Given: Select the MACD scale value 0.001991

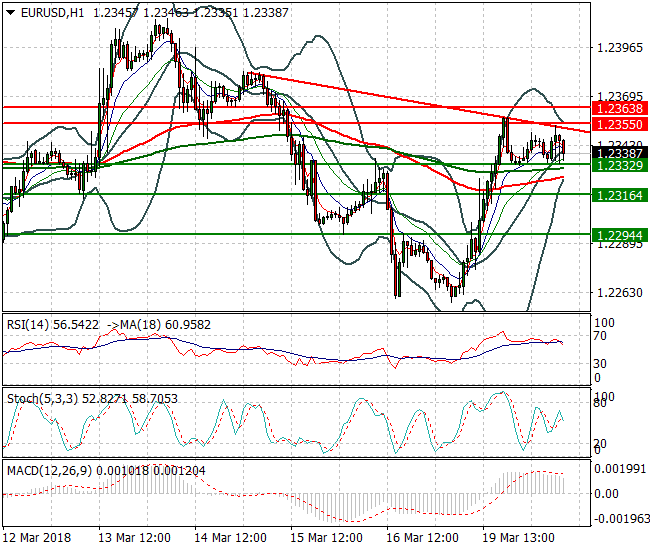Looking at the screenshot, I should [620, 469].
